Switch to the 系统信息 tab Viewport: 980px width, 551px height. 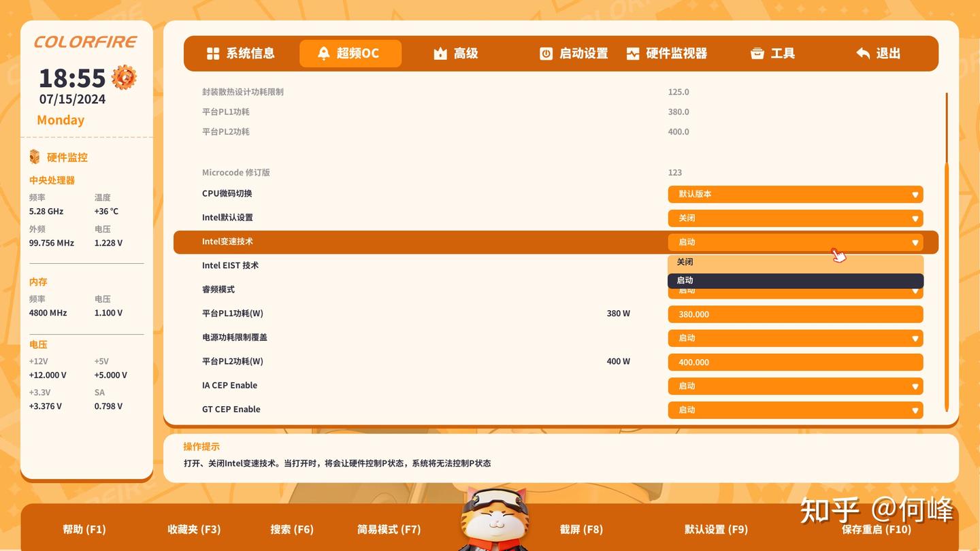[242, 52]
